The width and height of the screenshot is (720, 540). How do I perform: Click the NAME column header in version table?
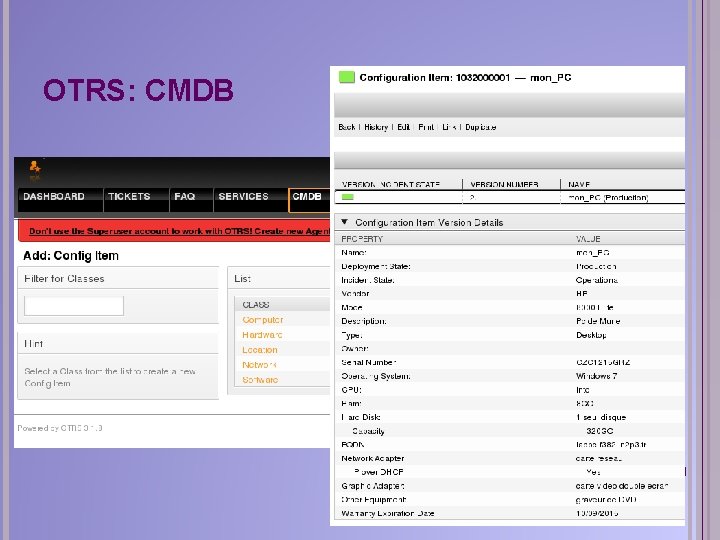pyautogui.click(x=579, y=185)
